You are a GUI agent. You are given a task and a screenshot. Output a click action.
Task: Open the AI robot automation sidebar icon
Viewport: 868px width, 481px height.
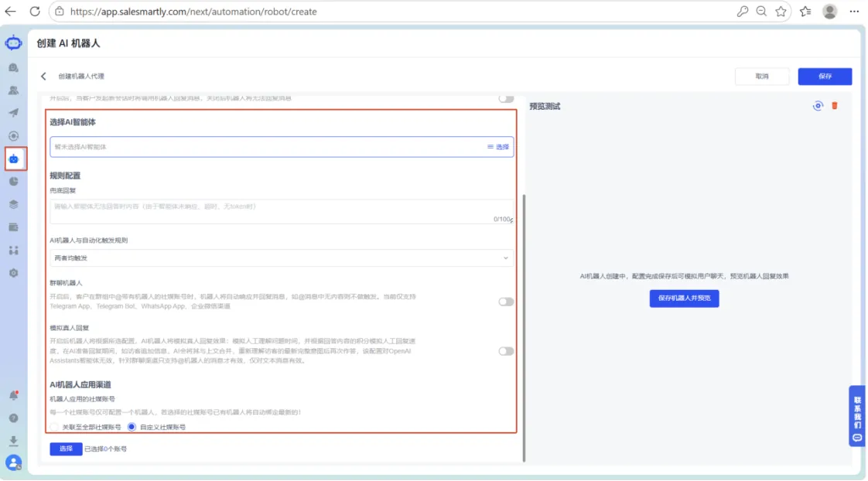[x=14, y=159]
